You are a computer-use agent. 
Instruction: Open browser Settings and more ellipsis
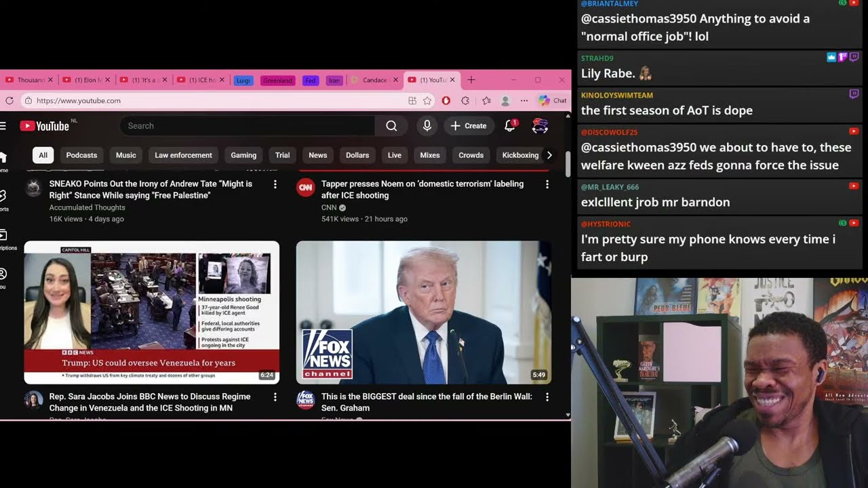coord(524,101)
